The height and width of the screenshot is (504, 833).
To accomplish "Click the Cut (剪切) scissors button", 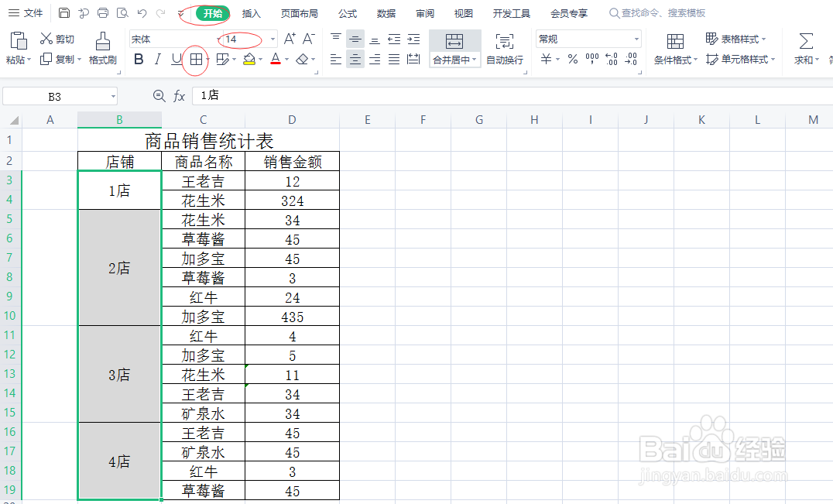I will [x=57, y=39].
